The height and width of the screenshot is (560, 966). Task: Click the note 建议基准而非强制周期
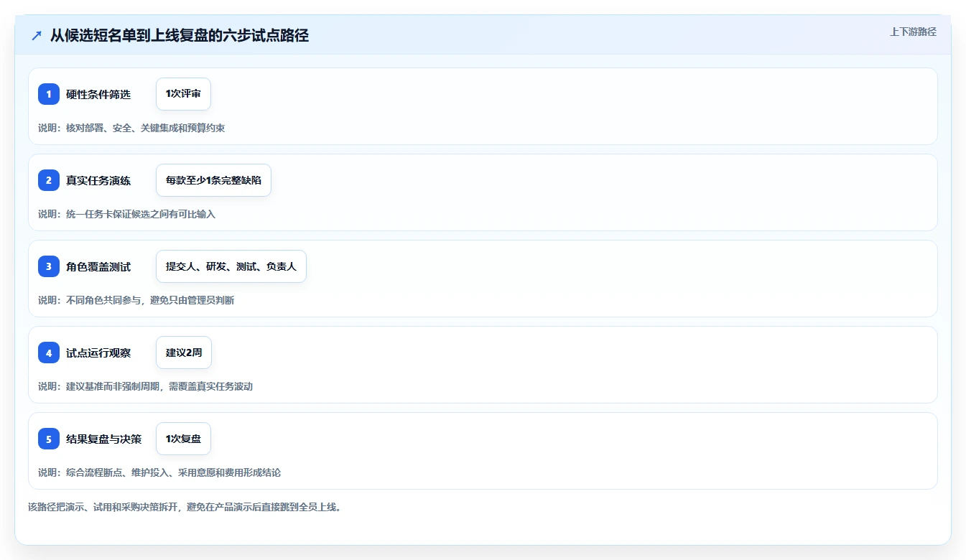113,386
